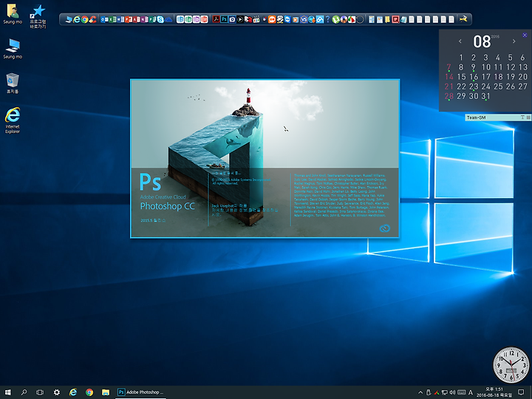Image resolution: width=532 pixels, height=399 pixels.
Task: Click the computer icon in top dock
Action: coord(68,20)
